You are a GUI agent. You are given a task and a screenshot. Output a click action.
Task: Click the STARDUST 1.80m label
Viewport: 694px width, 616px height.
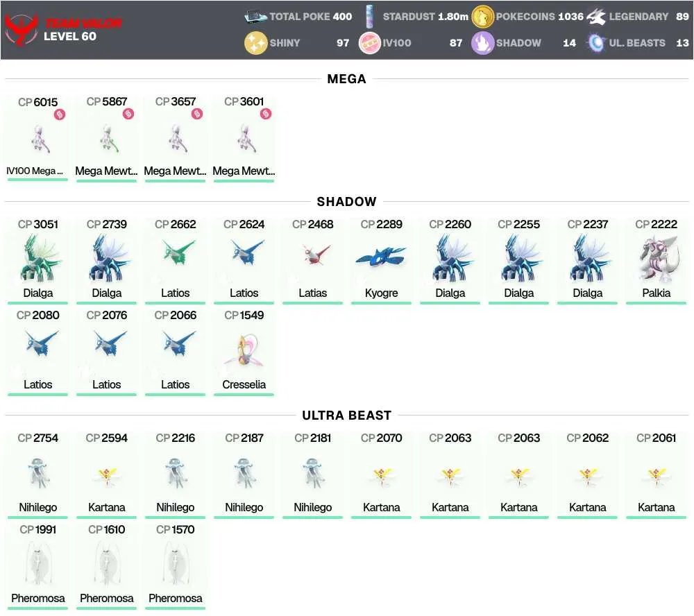pyautogui.click(x=425, y=17)
